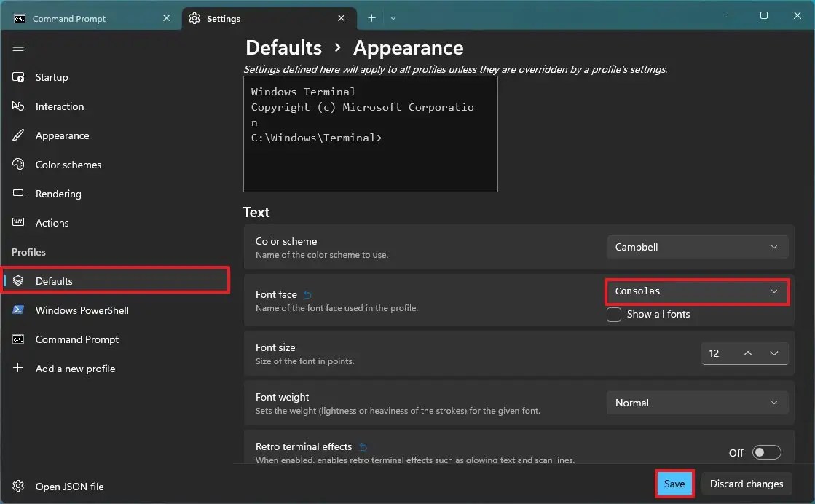Open the Interaction settings page

58,106
